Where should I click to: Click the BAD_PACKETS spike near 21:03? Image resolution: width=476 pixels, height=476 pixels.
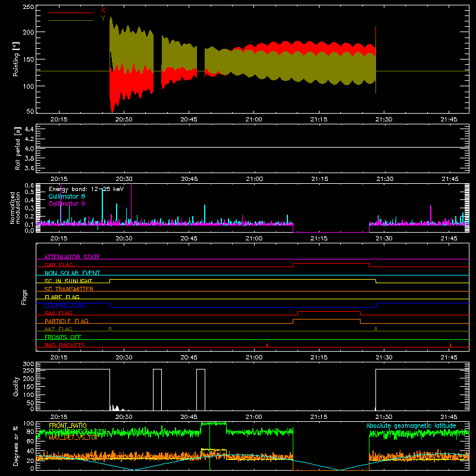point(267,345)
